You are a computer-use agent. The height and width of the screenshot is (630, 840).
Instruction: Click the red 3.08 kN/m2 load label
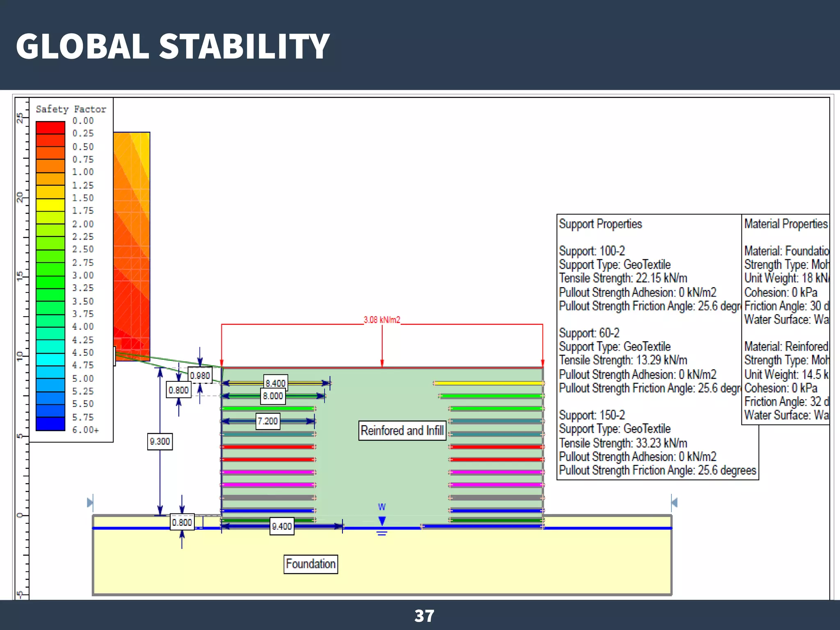click(381, 320)
